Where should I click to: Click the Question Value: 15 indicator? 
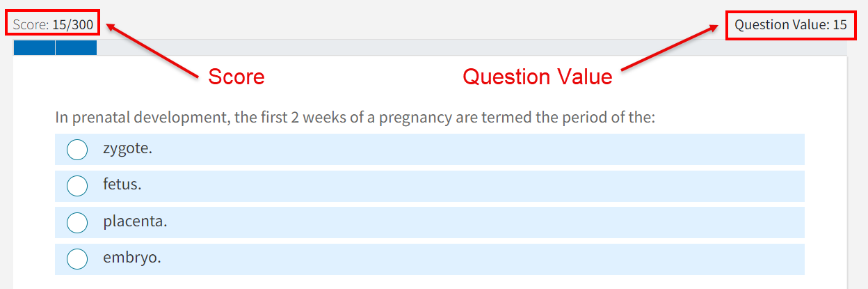click(790, 25)
